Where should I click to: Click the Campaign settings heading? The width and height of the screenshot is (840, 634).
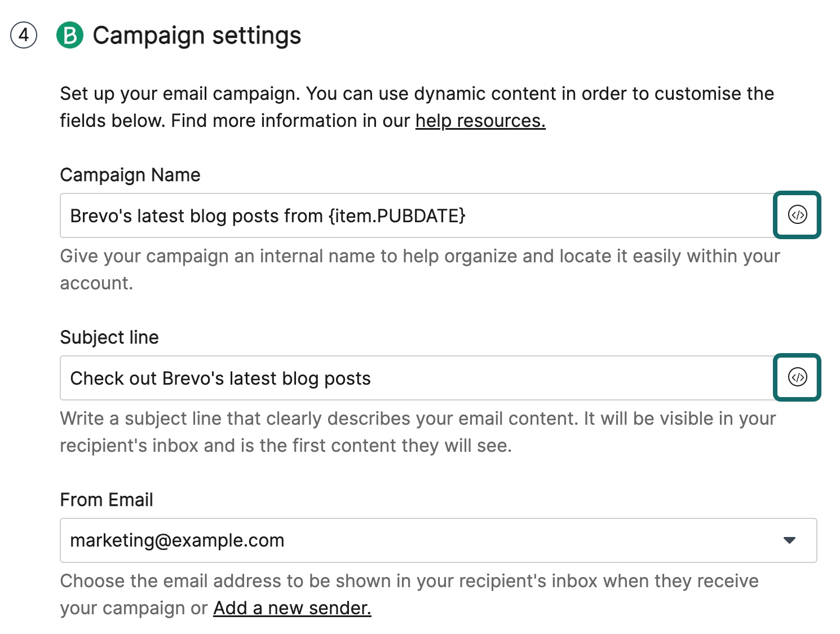[x=197, y=36]
